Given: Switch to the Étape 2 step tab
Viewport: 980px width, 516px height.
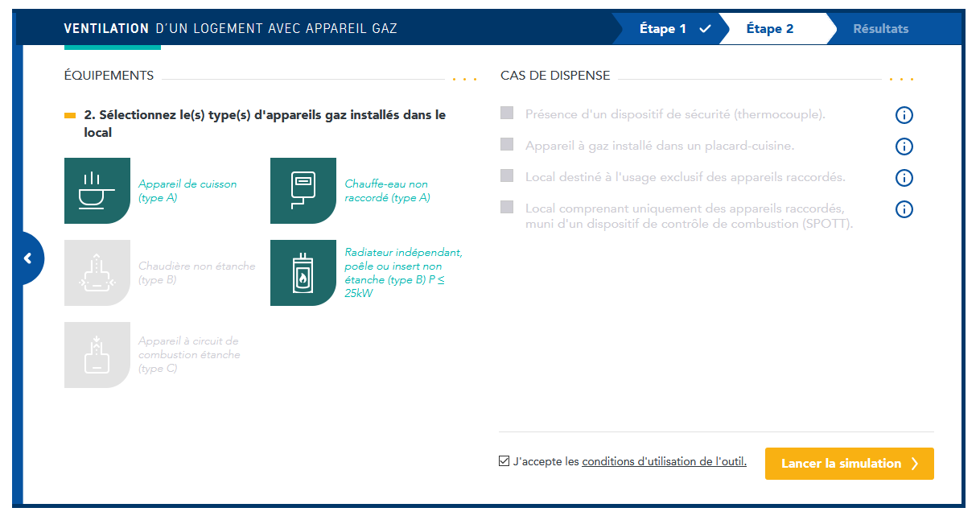Looking at the screenshot, I should pyautogui.click(x=770, y=29).
